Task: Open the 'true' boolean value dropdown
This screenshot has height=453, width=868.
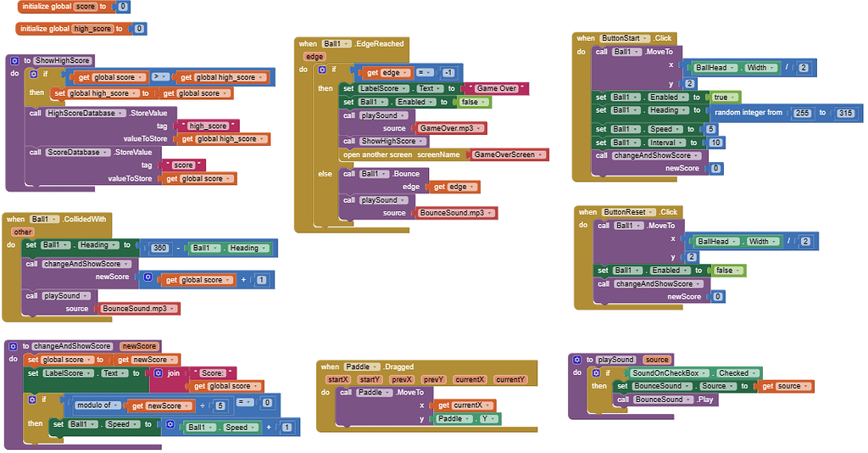Action: pyautogui.click(x=725, y=98)
